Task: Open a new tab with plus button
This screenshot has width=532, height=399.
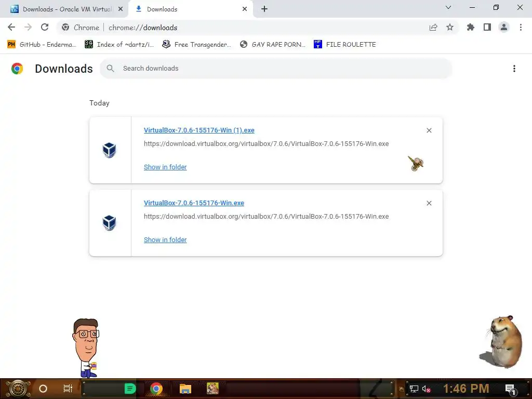Action: 264,9
